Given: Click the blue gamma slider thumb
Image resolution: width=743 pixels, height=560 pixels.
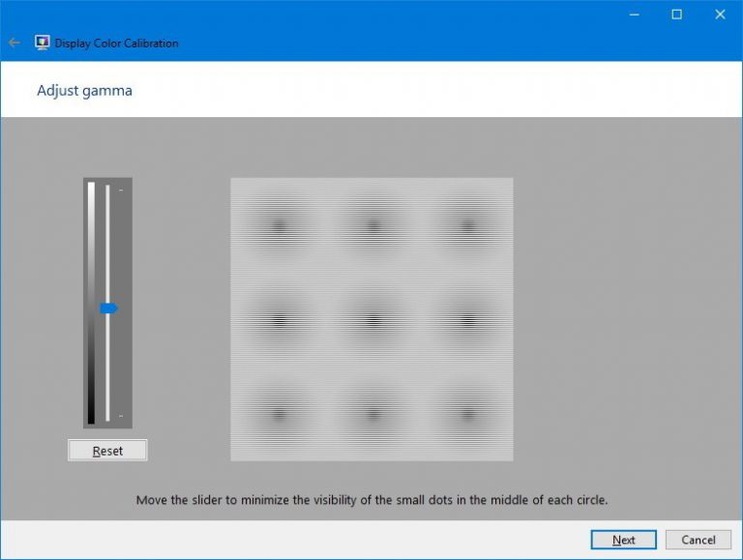Looking at the screenshot, I should pos(108,309).
